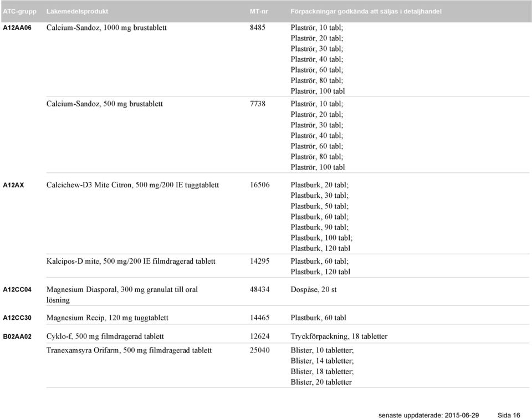Click "Plastburk, 100 tabl;" package entry
This screenshot has width=532, height=419.
pos(321,238)
